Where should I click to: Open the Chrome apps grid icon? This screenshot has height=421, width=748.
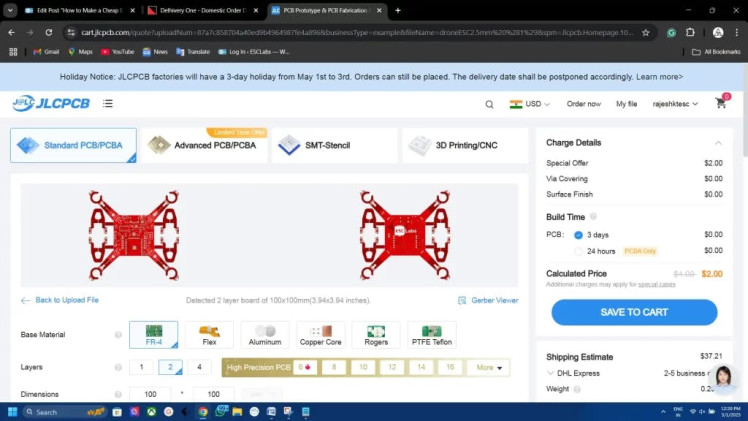tap(13, 51)
